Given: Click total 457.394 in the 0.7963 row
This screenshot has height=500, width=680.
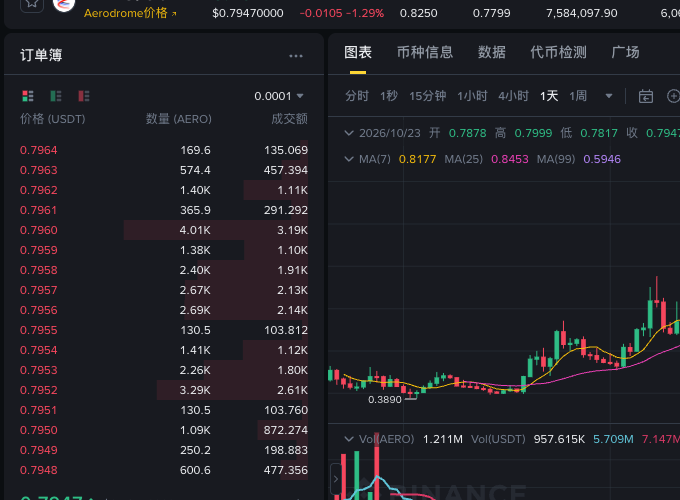Looking at the screenshot, I should click(286, 170).
